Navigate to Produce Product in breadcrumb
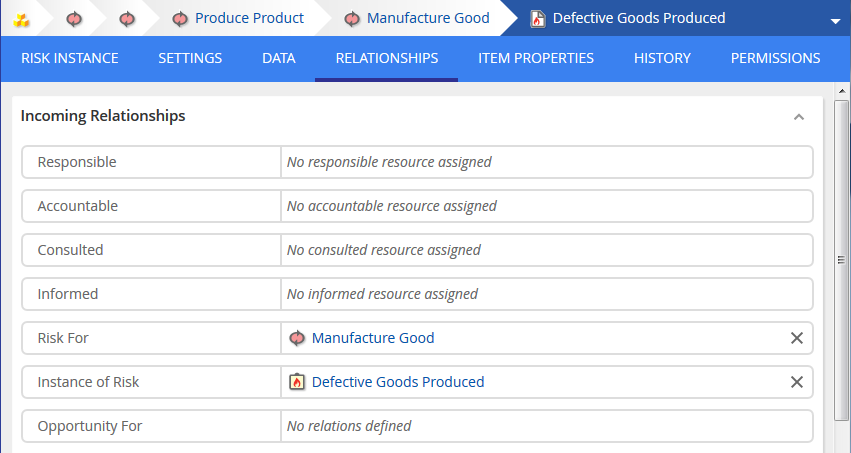The width and height of the screenshot is (851, 453). [248, 19]
